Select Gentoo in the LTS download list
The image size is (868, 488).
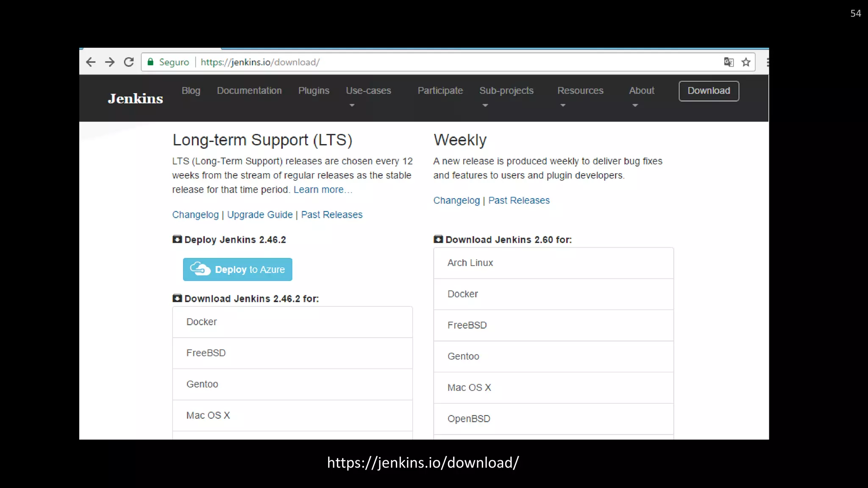[x=292, y=385]
